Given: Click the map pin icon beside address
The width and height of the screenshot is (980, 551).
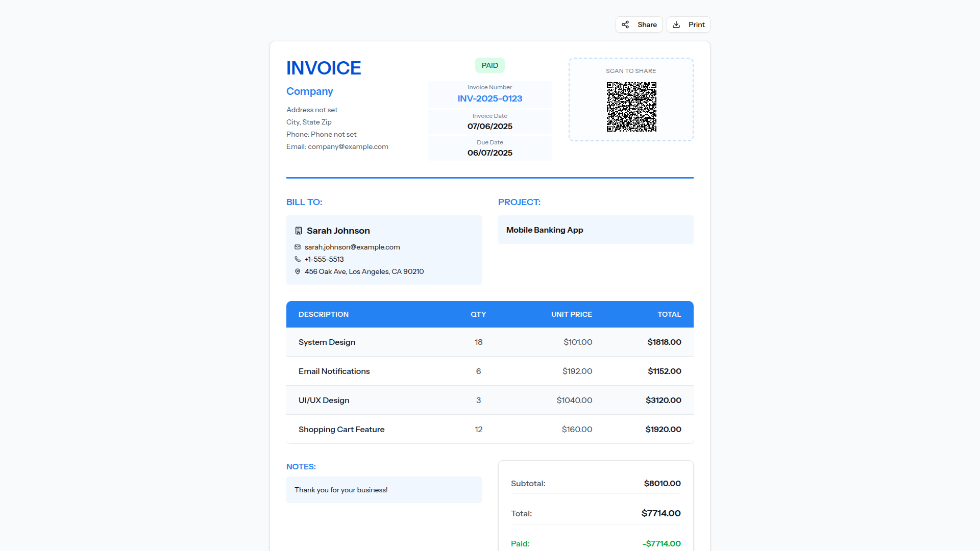Looking at the screenshot, I should 298,271.
